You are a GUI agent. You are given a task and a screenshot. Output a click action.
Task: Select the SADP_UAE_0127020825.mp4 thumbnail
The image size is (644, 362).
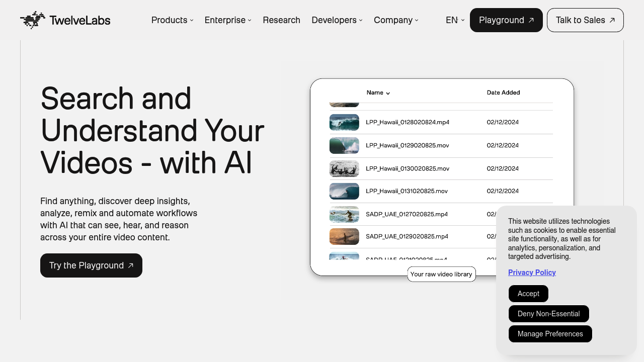344,214
